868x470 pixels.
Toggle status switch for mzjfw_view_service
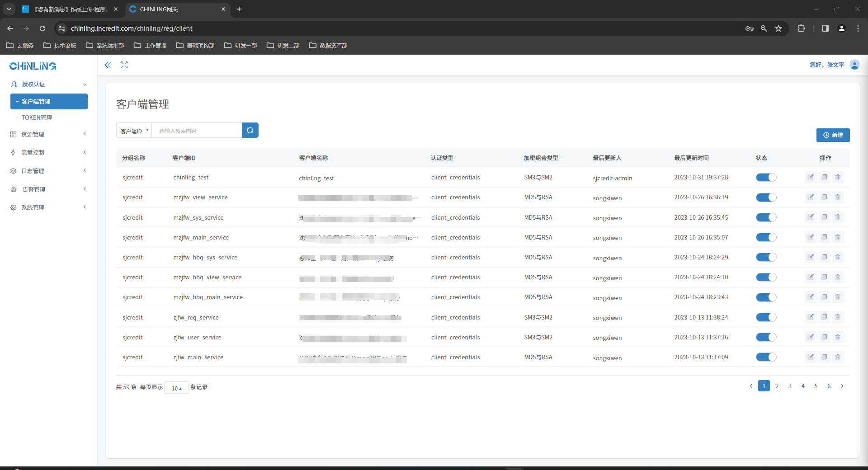pos(766,197)
